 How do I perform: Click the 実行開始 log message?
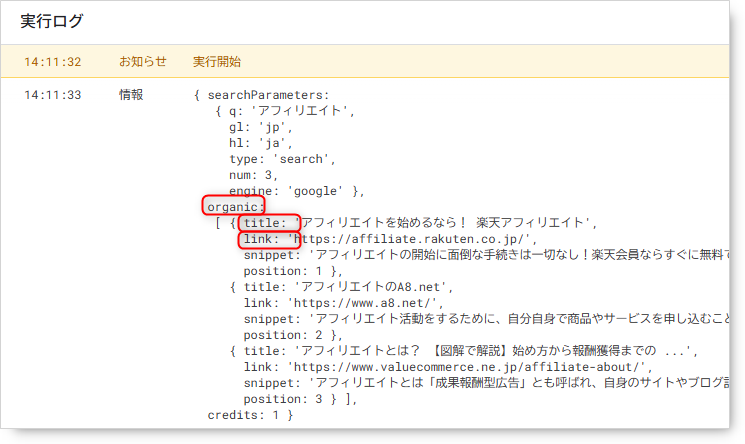pos(217,62)
